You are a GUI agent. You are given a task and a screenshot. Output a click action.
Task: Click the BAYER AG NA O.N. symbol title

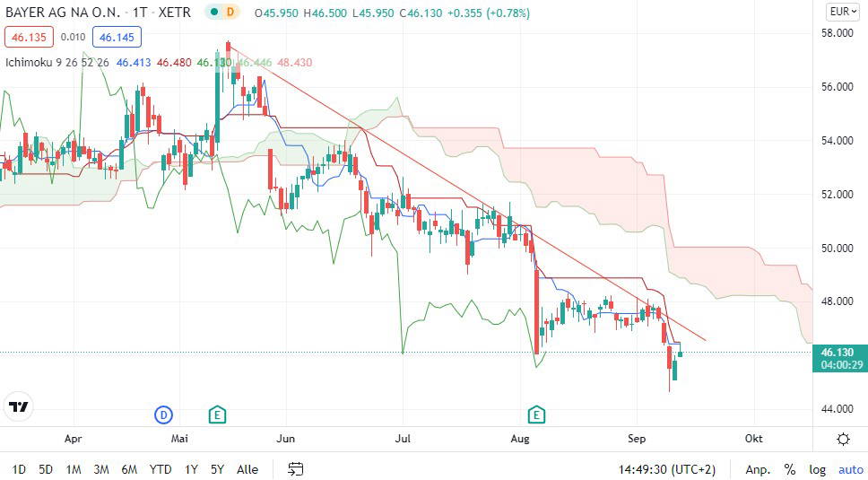[63, 13]
